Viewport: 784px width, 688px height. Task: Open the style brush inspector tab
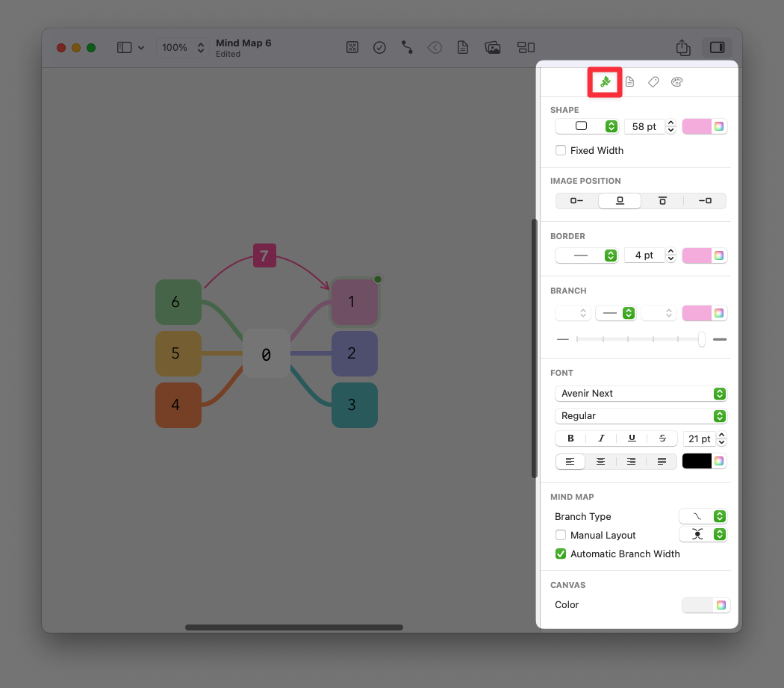[606, 82]
